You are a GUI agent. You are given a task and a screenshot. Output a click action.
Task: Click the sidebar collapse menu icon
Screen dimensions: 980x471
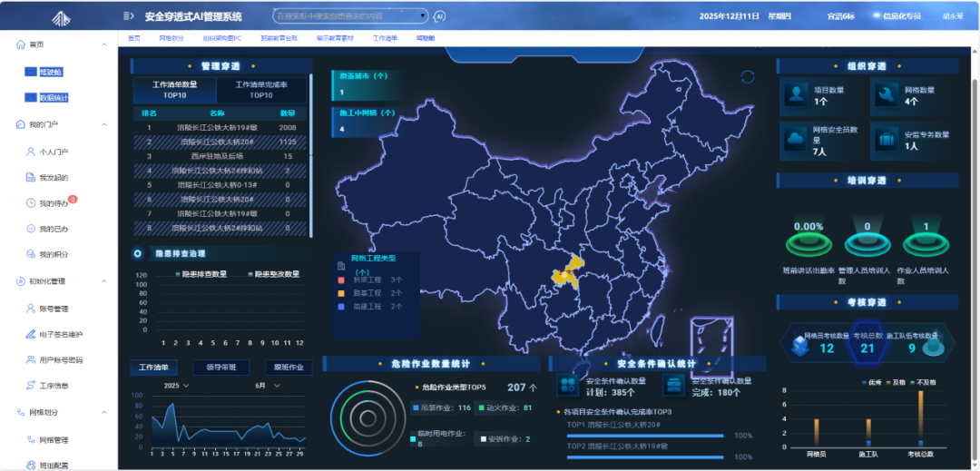[129, 16]
